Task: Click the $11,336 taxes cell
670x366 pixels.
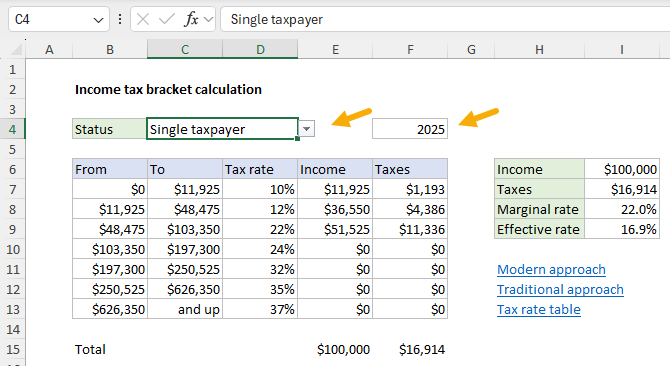Action: click(410, 229)
